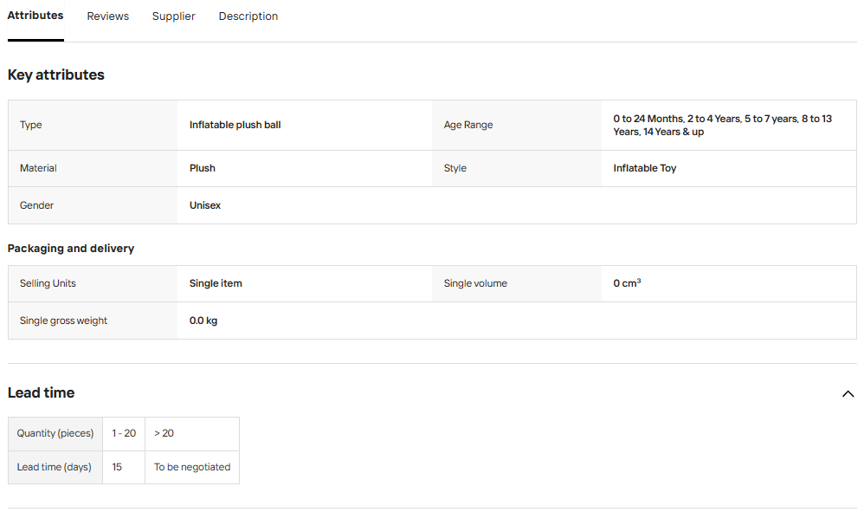Select the '> 20' quantity cell
Viewport: 864px width, 512px height.
tap(192, 433)
